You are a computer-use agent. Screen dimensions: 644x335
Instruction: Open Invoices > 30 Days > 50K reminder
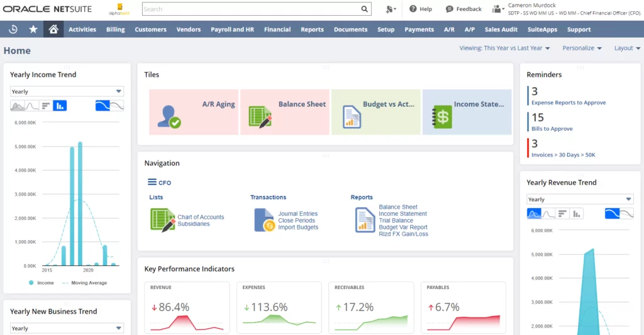coord(563,155)
